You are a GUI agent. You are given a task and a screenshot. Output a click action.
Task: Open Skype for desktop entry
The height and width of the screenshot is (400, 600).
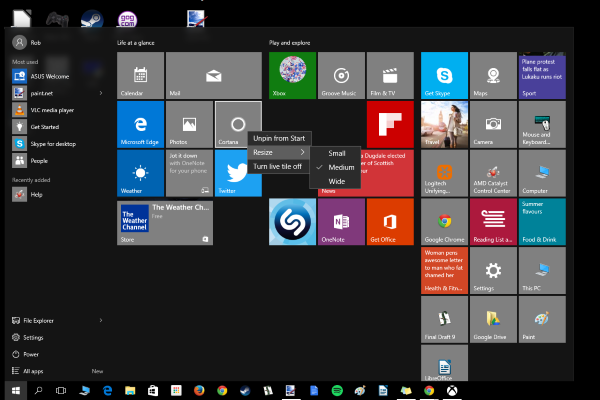(57, 144)
